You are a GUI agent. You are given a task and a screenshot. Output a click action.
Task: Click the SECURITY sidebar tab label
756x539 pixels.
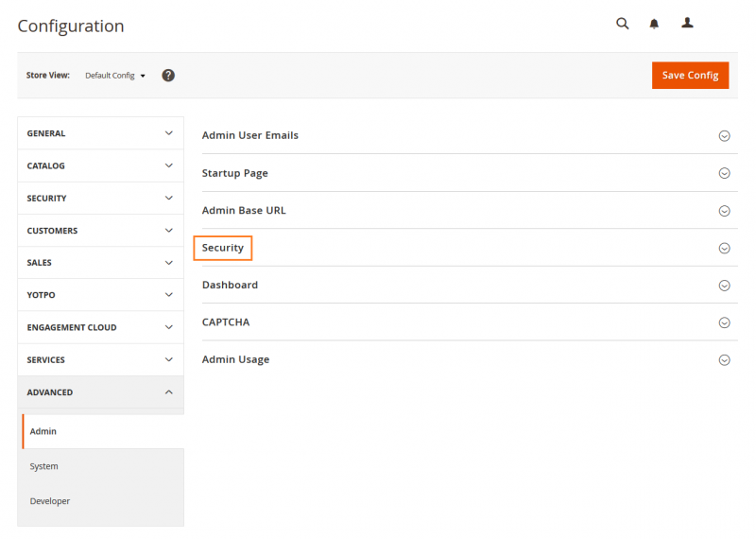[x=46, y=199]
